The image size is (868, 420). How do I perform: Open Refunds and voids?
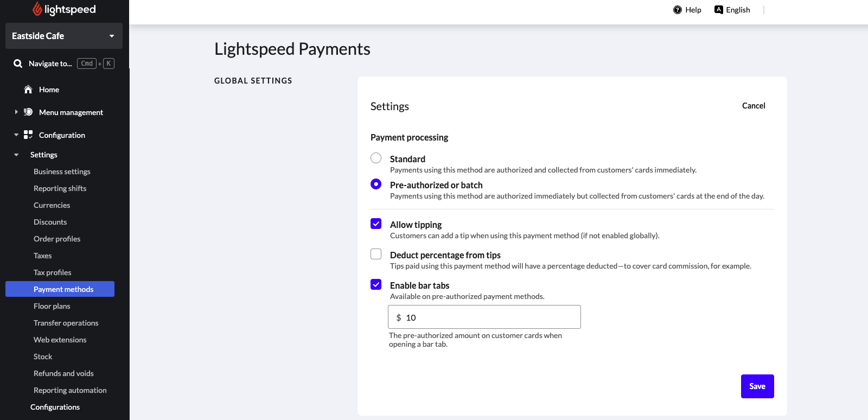pos(63,373)
